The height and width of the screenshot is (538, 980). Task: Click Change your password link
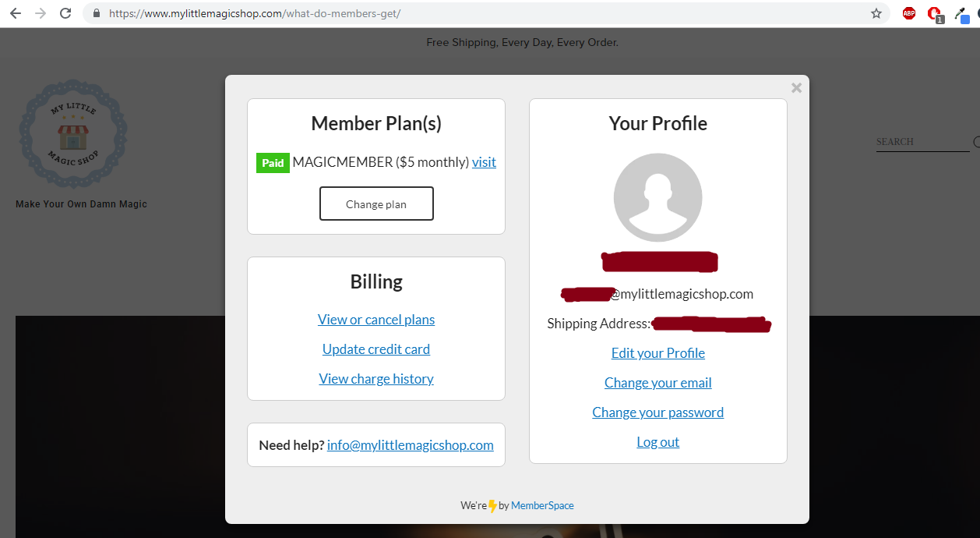pos(658,412)
